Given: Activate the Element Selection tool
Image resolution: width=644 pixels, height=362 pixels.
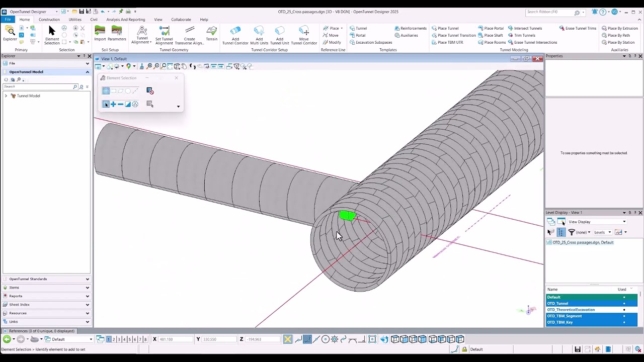Looking at the screenshot, I should (52, 35).
